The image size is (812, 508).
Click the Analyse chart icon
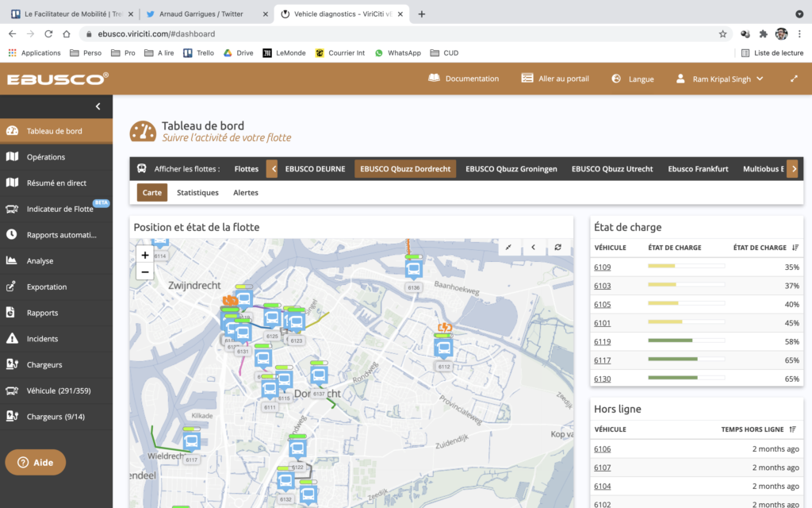point(11,260)
